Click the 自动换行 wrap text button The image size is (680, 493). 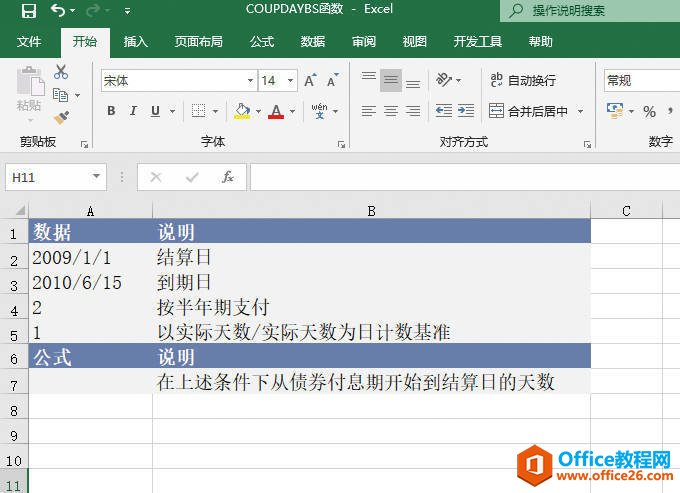click(523, 80)
